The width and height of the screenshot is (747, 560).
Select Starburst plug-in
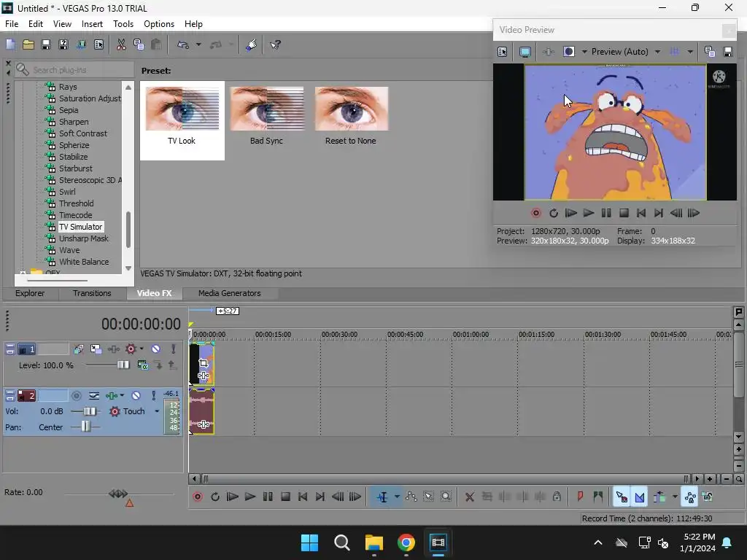click(75, 168)
